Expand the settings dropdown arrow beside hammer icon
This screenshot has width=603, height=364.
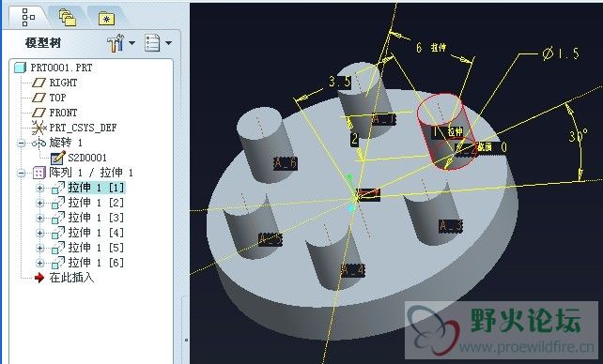coord(131,43)
